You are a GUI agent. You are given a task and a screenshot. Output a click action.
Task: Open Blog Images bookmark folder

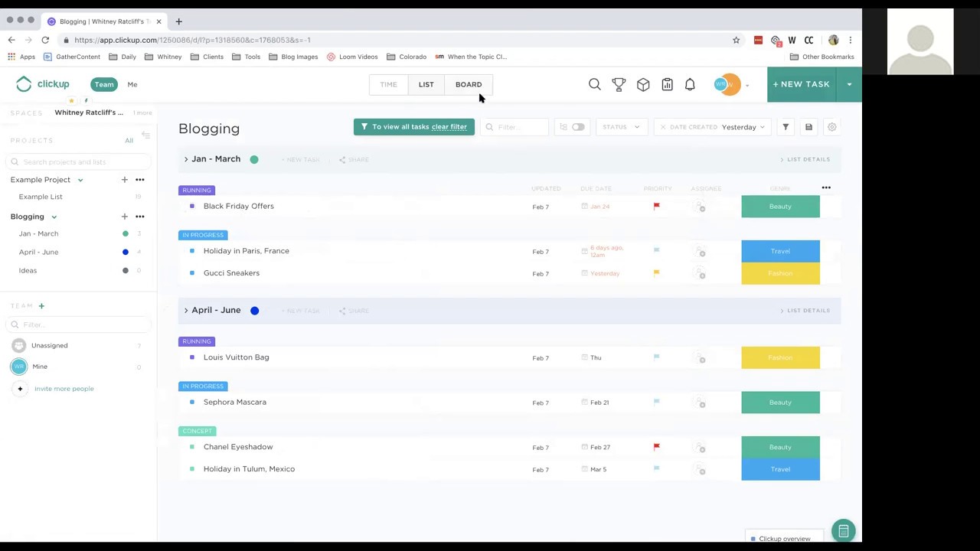292,57
